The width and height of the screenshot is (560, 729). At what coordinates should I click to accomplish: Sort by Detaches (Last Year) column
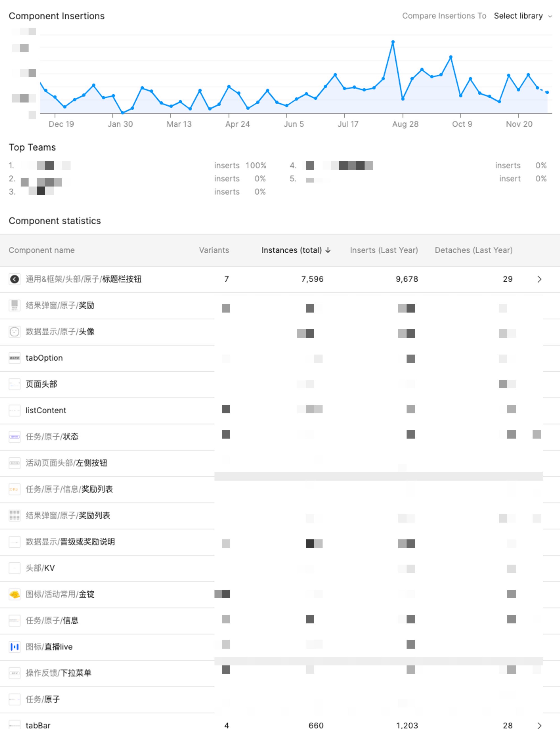pyautogui.click(x=474, y=250)
